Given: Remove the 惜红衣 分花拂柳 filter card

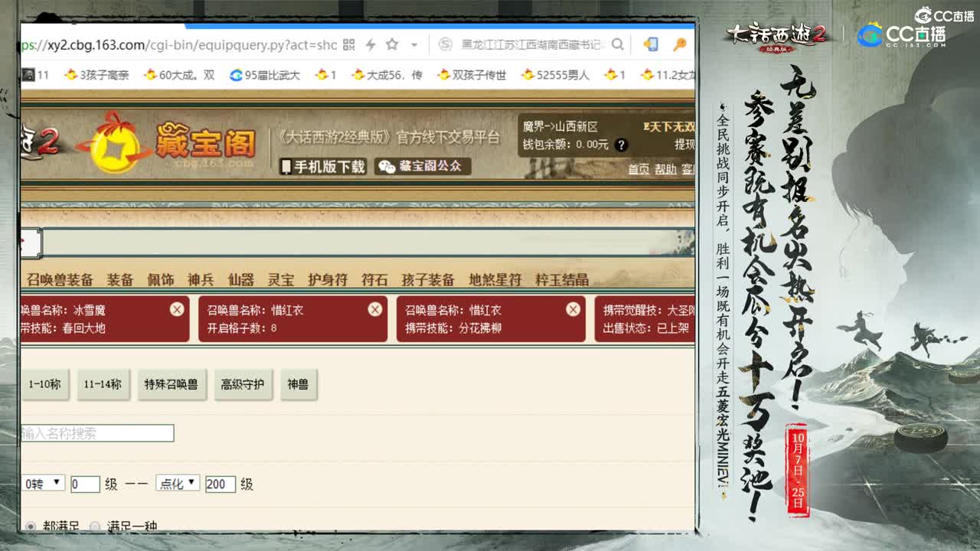Looking at the screenshot, I should click(573, 309).
